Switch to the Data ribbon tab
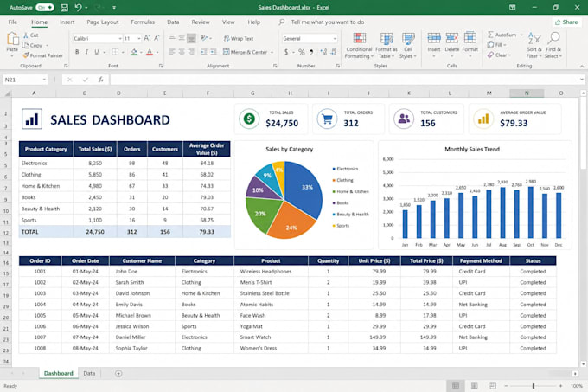The height and width of the screenshot is (392, 588). pyautogui.click(x=173, y=22)
